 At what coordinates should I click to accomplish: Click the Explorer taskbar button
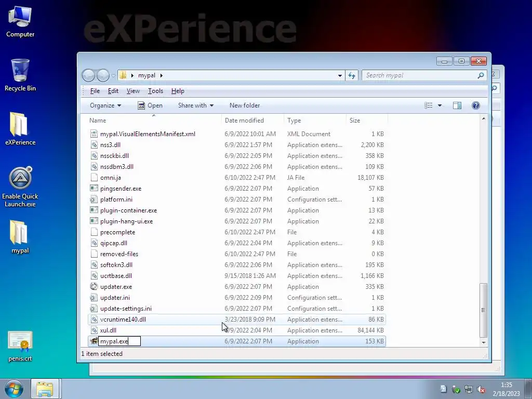coord(45,389)
